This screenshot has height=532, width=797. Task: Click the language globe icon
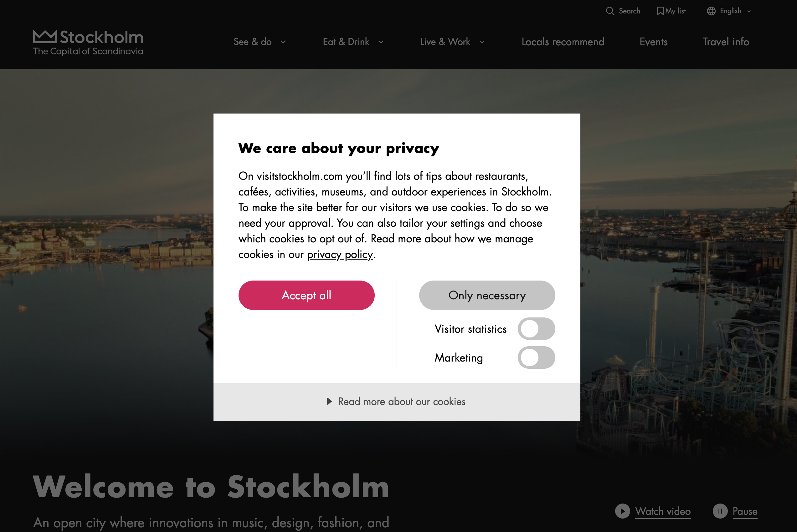click(711, 11)
